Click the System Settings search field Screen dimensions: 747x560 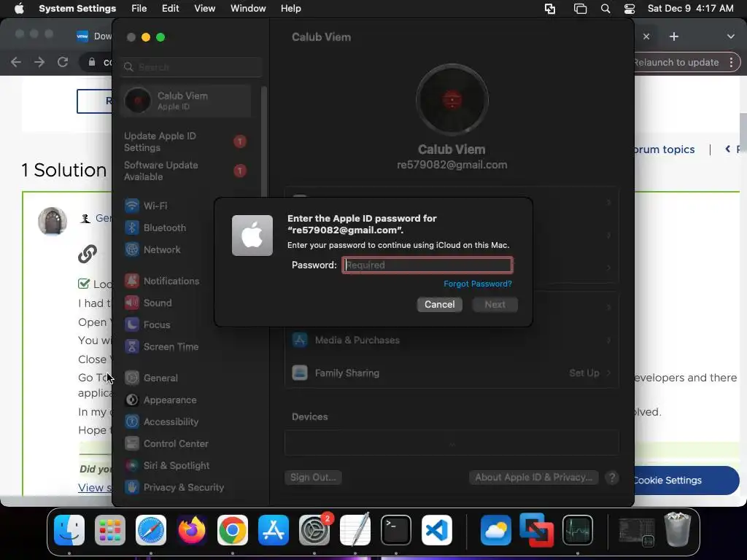(191, 67)
